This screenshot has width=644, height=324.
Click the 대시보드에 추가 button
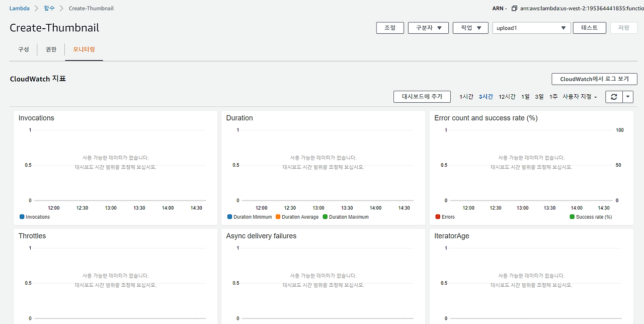[422, 97]
